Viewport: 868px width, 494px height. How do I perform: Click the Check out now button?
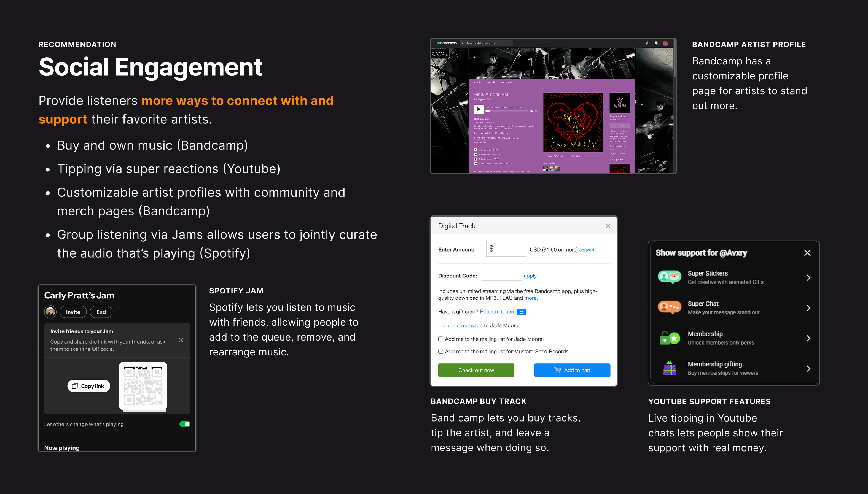(x=476, y=370)
